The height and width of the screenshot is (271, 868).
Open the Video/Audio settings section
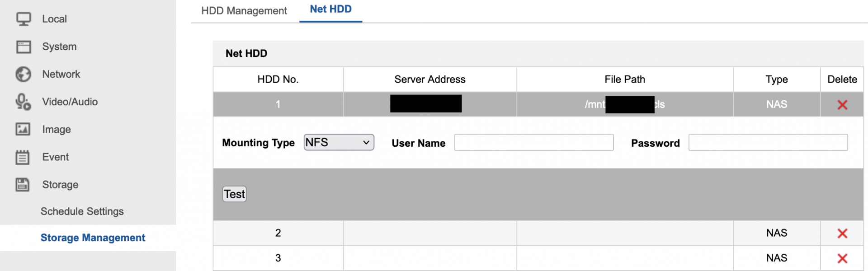pyautogui.click(x=70, y=102)
